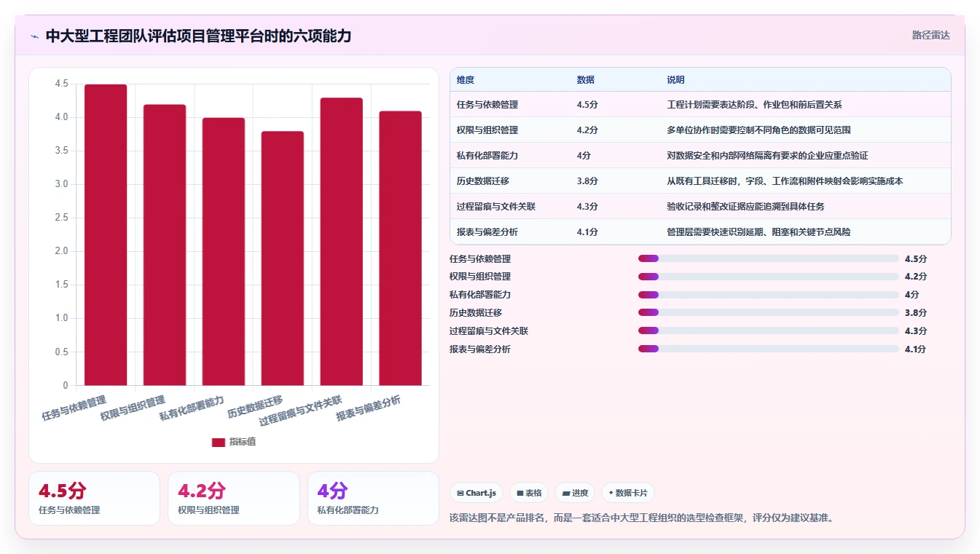Click the 指标值 legend label

(x=243, y=442)
